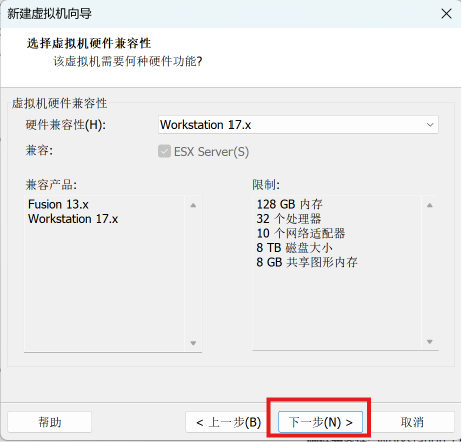Click the 硬件兼容性(H): label
Screen dimensions: 462x442
[66, 125]
